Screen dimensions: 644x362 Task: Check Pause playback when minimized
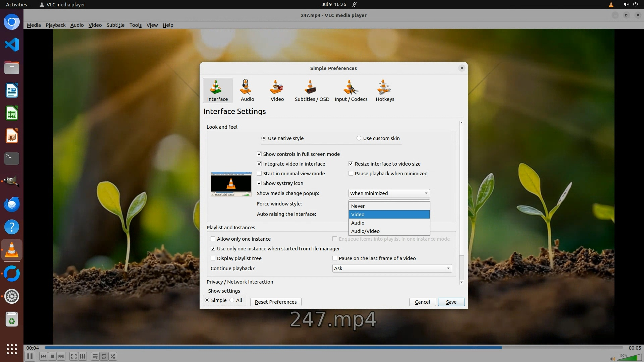click(x=351, y=174)
